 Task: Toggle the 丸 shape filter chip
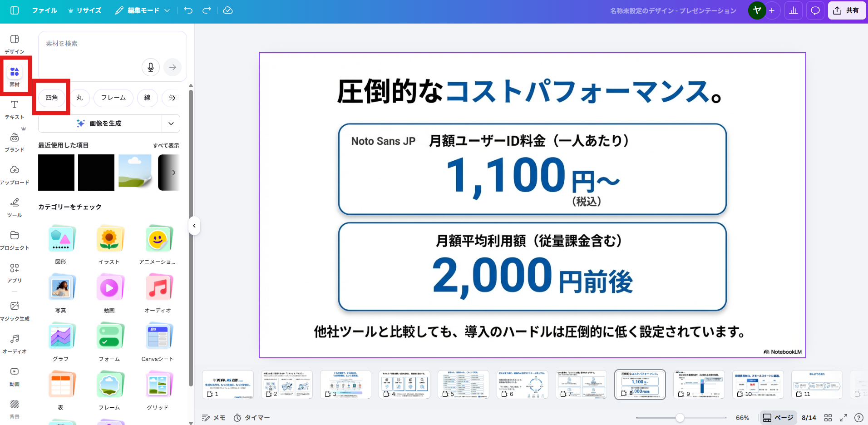79,98
